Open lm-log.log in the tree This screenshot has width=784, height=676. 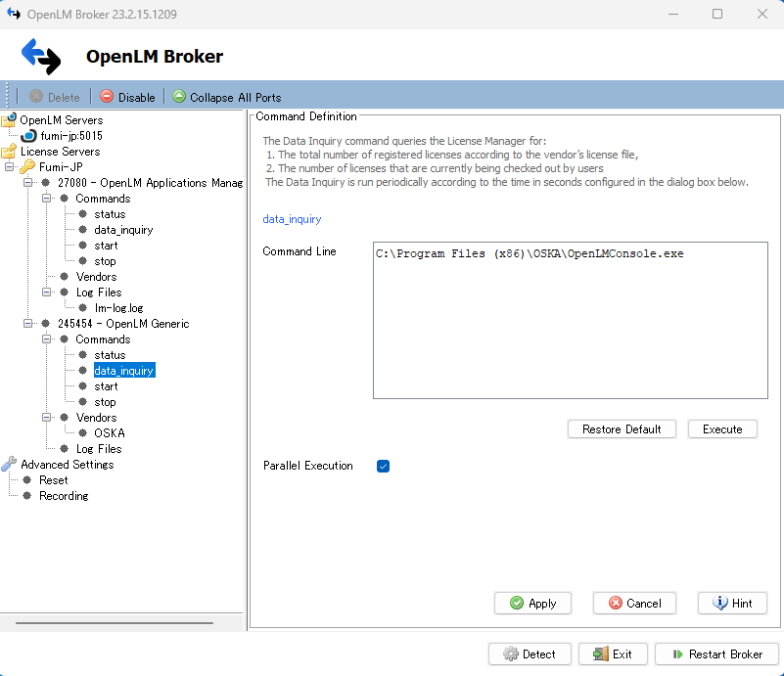pyautogui.click(x=118, y=308)
